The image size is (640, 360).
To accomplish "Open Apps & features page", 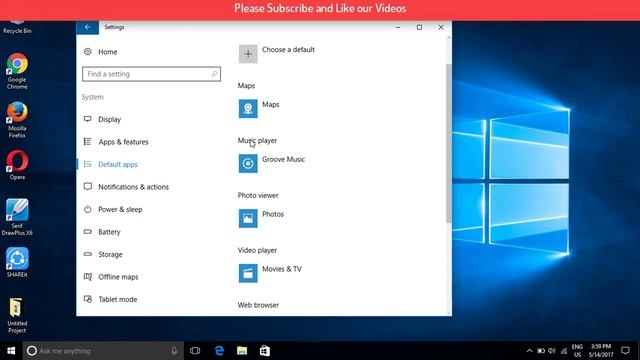I will pyautogui.click(x=123, y=142).
